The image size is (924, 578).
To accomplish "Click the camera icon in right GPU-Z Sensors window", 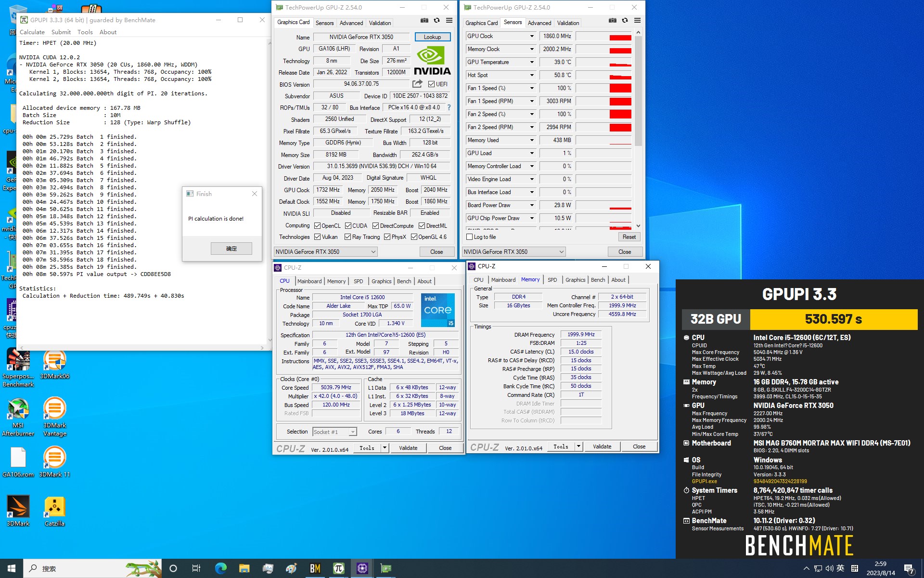I will [x=612, y=20].
